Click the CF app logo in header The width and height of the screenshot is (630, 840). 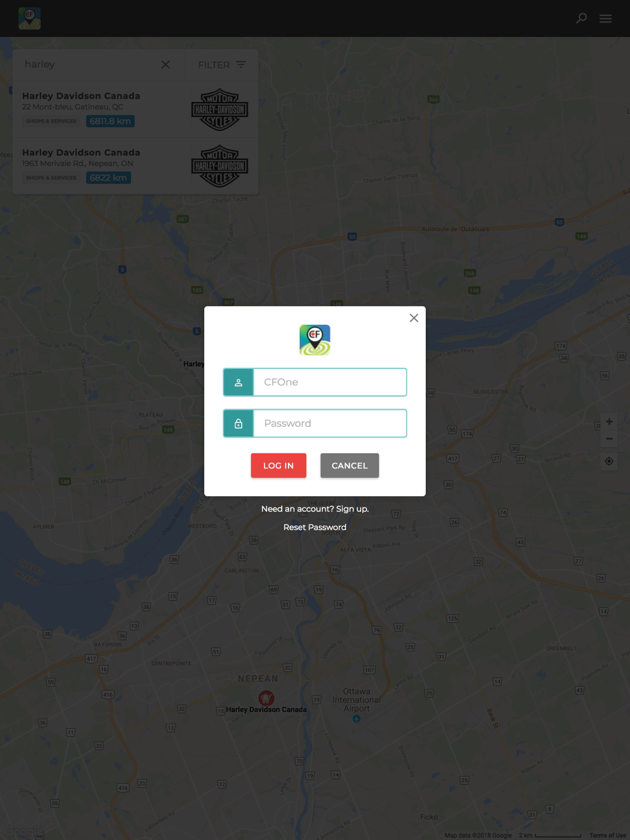(30, 18)
